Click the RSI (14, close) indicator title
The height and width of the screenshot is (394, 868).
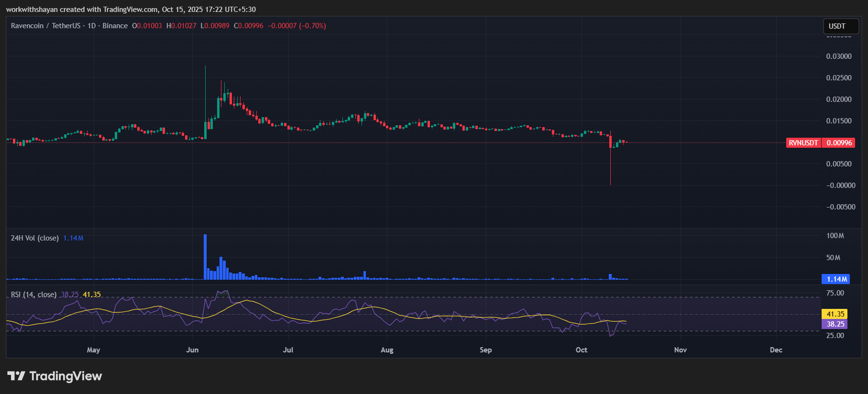[x=33, y=295]
